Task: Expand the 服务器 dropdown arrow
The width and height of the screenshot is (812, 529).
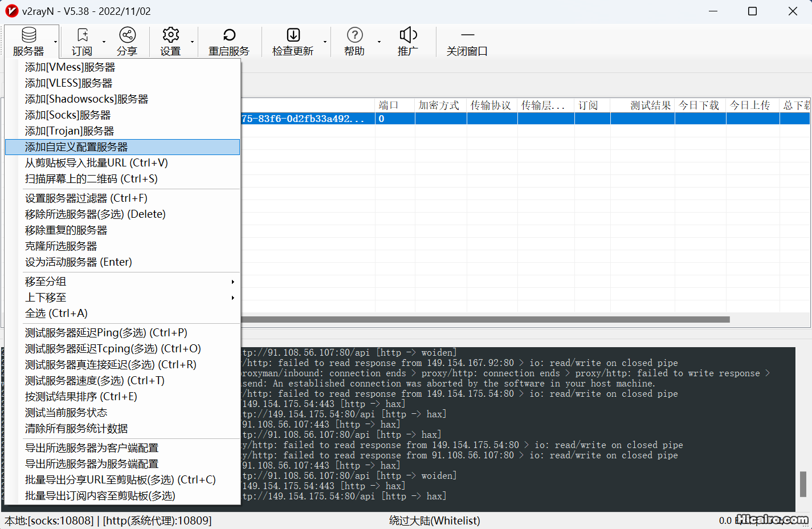Action: (x=55, y=42)
